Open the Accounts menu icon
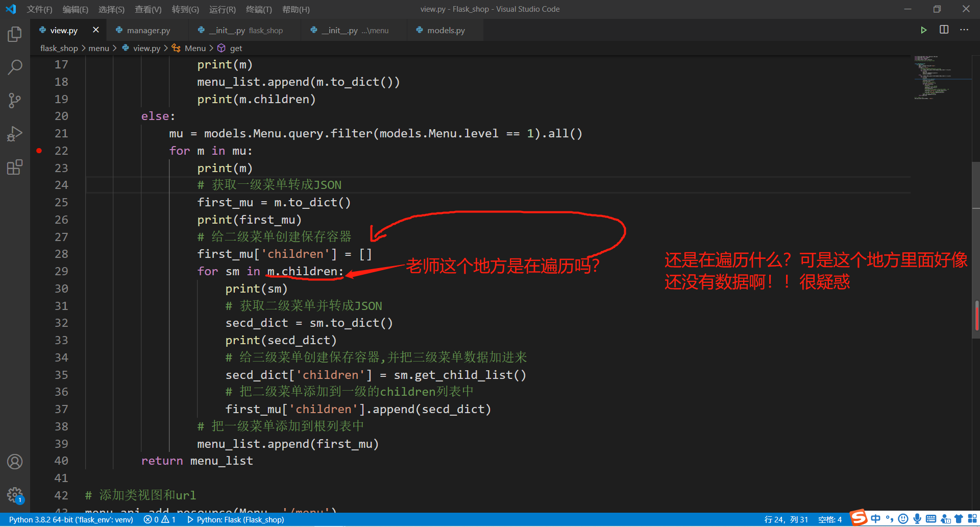The height and width of the screenshot is (527, 980). 15,462
